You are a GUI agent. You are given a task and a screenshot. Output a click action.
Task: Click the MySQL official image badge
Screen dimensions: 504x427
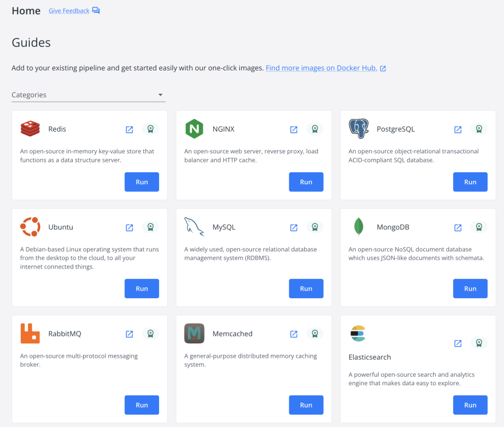[x=314, y=227]
